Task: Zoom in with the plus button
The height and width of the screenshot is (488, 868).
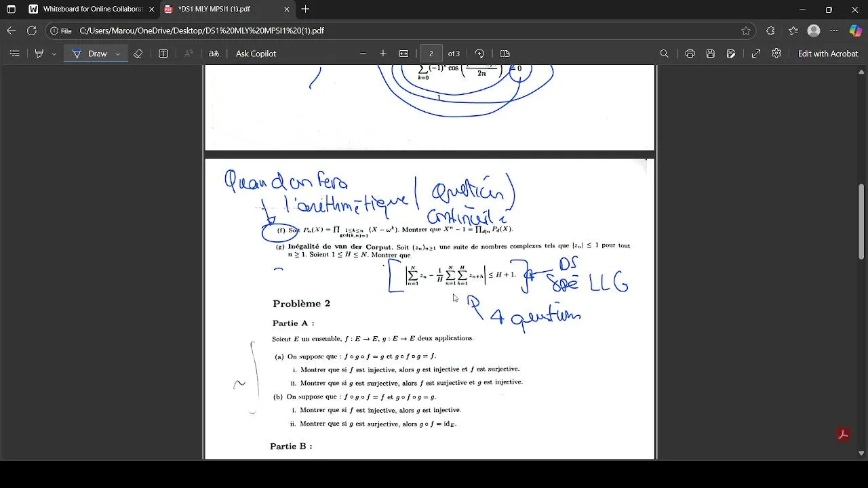Action: pos(383,54)
